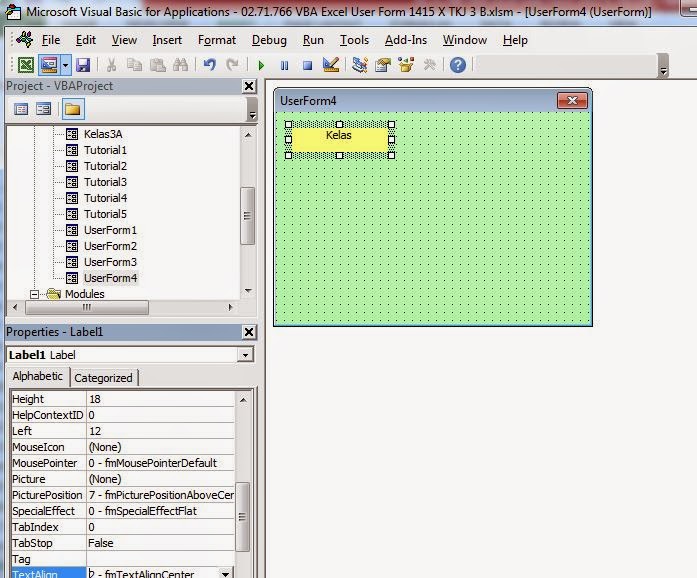Open the Toolbox icon
This screenshot has width=697, height=578.
point(429,65)
